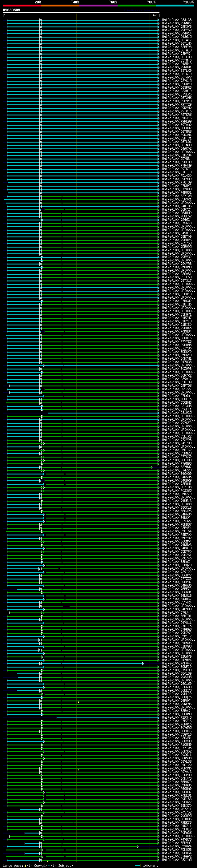Viewport: 197px width, 868px height.
Task: Select UniRef100_B6K352 entry
Action: click(x=176, y=751)
